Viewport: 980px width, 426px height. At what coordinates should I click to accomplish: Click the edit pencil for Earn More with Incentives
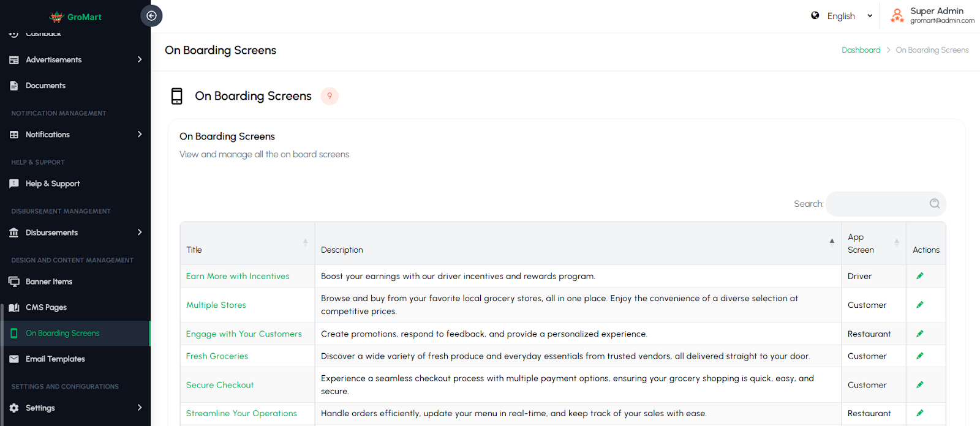click(919, 276)
